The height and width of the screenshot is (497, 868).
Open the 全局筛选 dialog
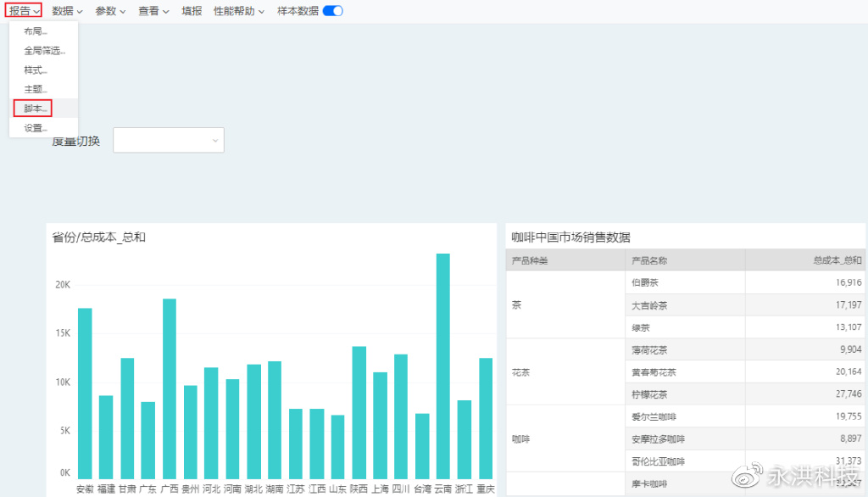coord(42,50)
